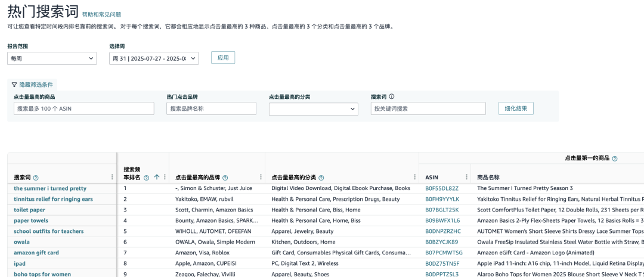The width and height of the screenshot is (644, 277).
Task: Click help icon beside 点击量最高的分类 header
Action: tap(321, 178)
